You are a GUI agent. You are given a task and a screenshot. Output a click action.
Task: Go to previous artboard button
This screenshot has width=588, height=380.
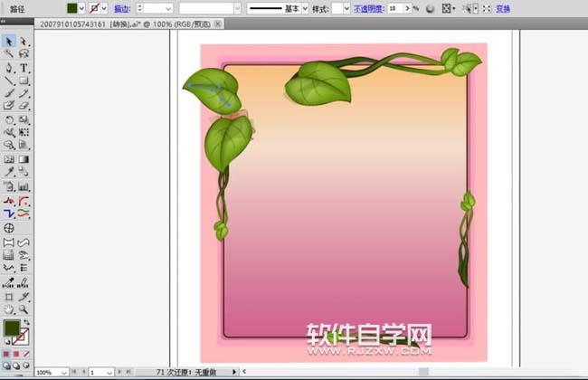coord(84,372)
